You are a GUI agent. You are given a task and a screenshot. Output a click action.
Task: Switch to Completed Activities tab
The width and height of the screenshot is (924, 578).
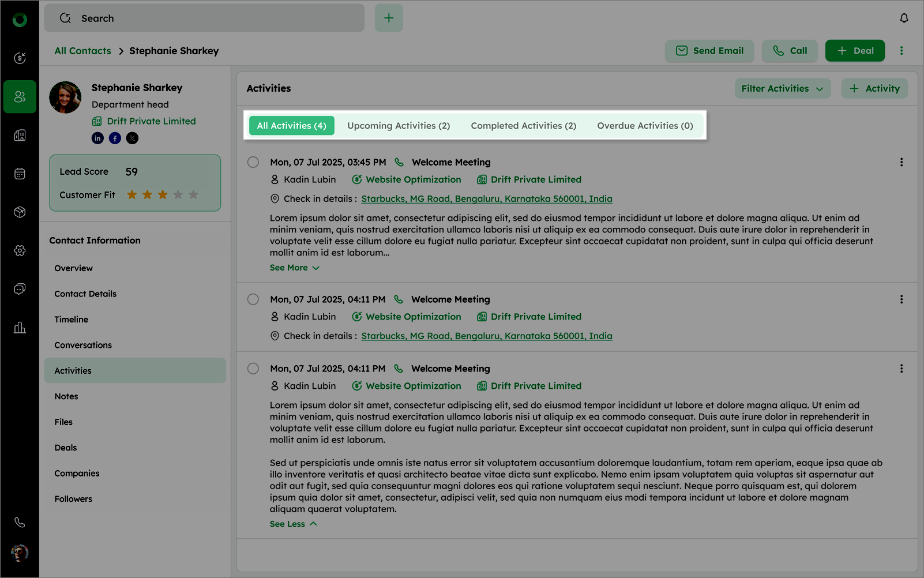point(523,126)
